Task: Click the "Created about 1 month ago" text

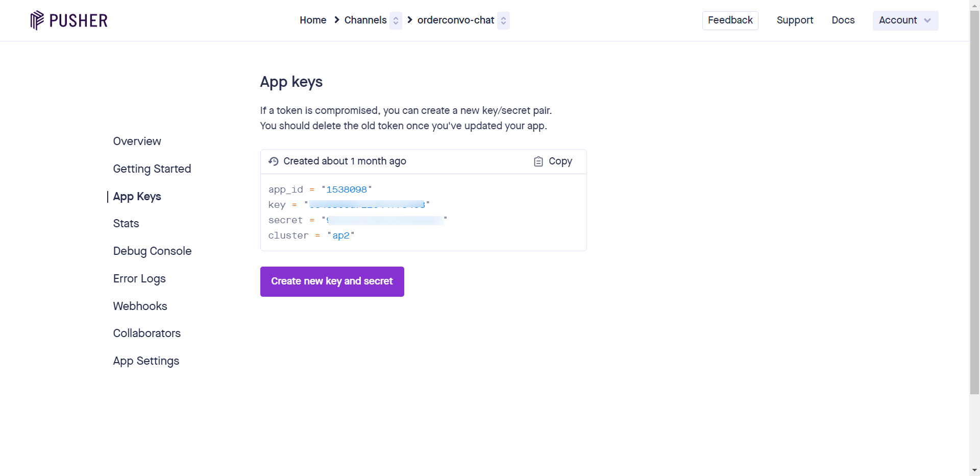Action: pyautogui.click(x=345, y=161)
